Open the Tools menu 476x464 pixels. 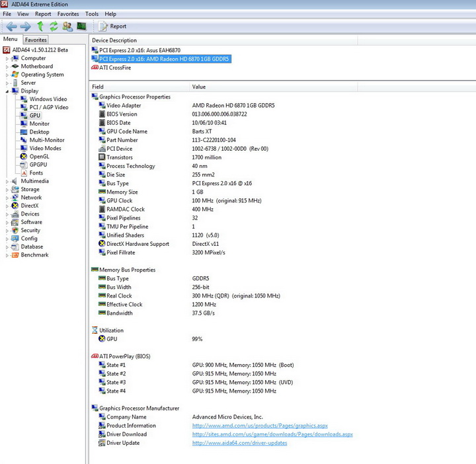point(92,14)
